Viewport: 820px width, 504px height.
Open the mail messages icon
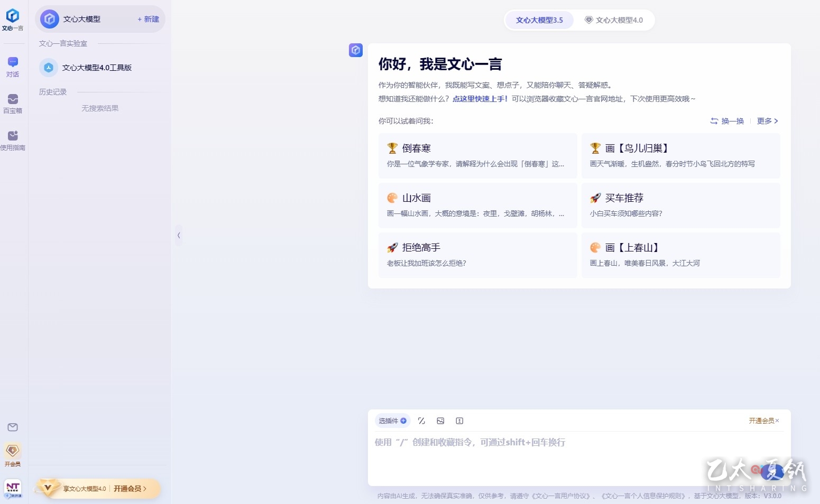13,427
